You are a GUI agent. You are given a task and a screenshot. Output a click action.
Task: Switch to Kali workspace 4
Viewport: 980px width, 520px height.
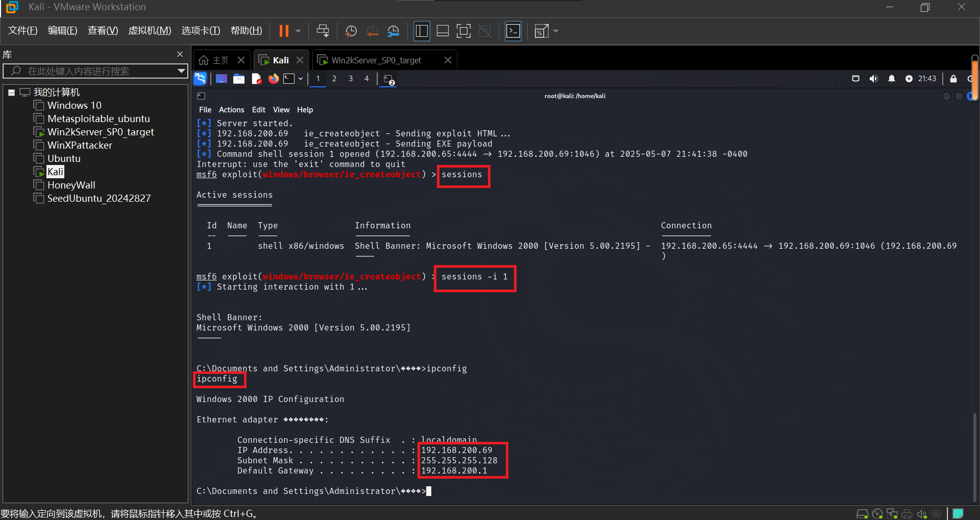(x=366, y=79)
